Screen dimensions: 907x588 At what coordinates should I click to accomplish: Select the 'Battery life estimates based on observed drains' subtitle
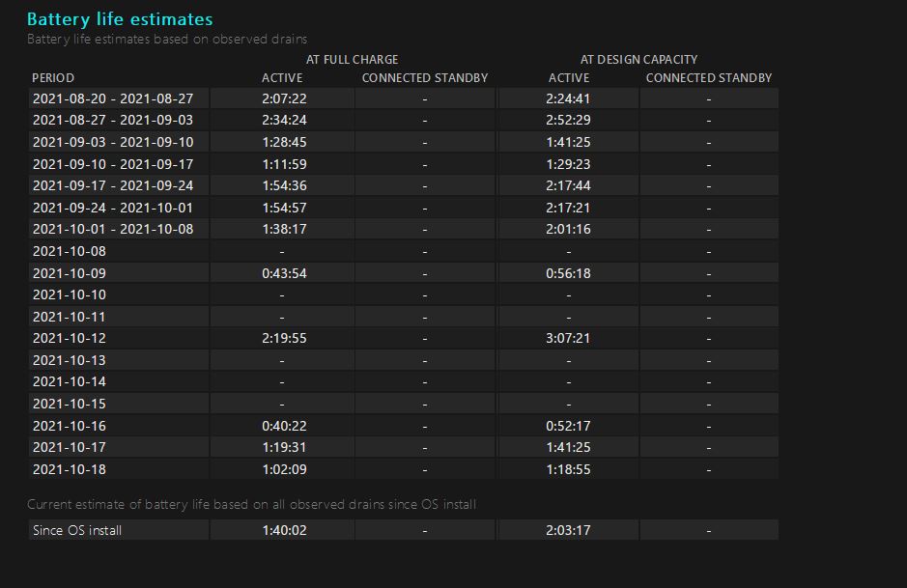[x=167, y=39]
